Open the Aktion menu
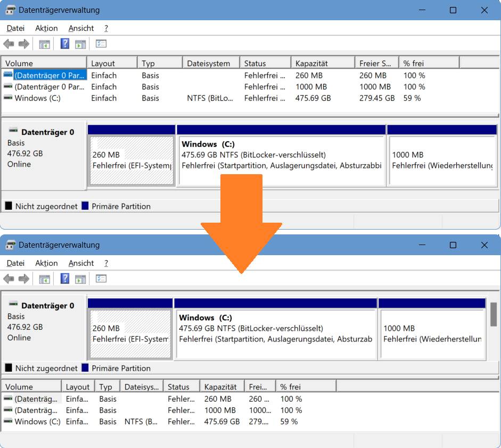 (46, 28)
